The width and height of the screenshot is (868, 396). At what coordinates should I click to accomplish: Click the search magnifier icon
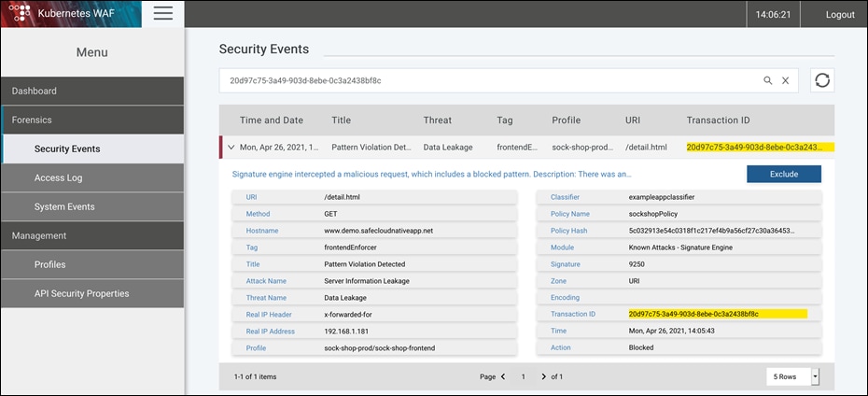coord(768,80)
